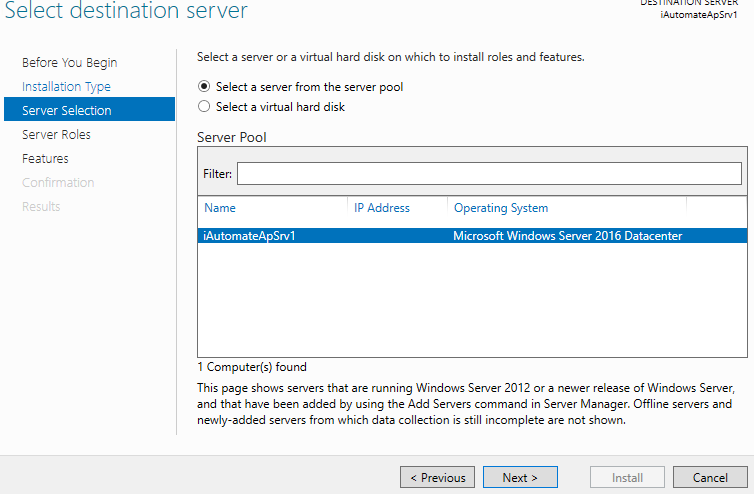Screen dimensions: 754x494
Task: Click into the server pool Filter field
Action: coord(489,174)
